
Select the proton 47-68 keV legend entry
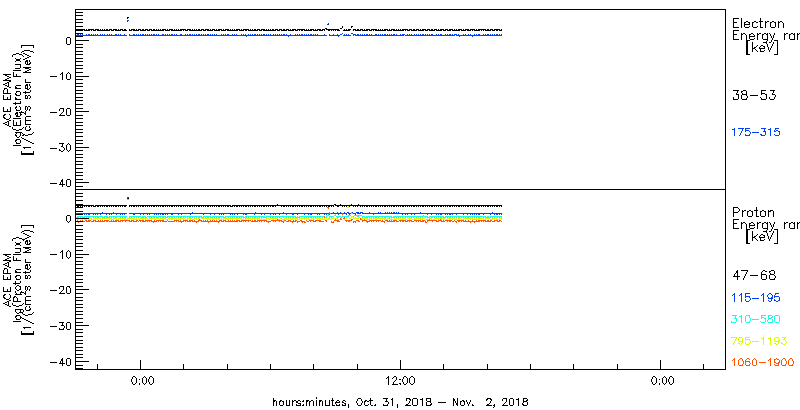(x=754, y=276)
